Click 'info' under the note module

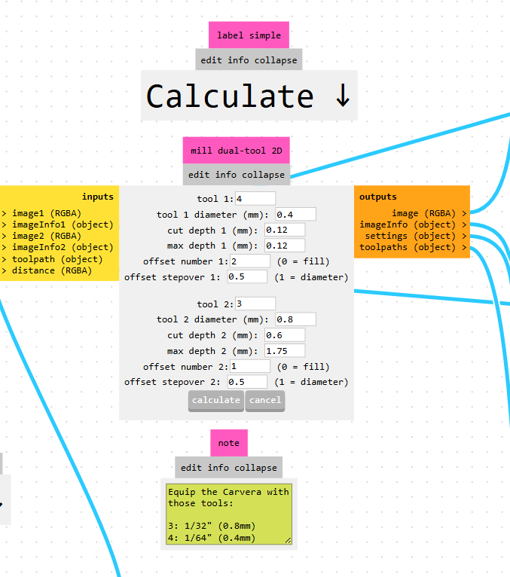(218, 468)
